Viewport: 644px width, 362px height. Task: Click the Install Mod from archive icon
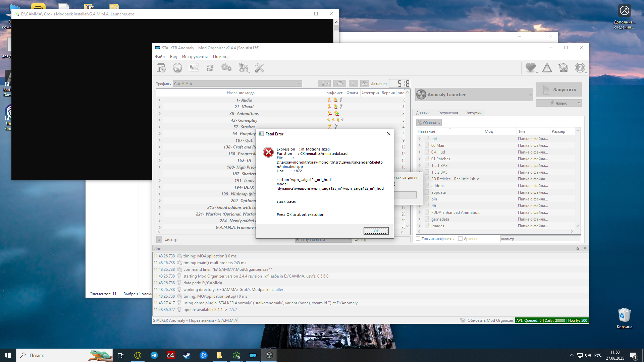point(161,68)
